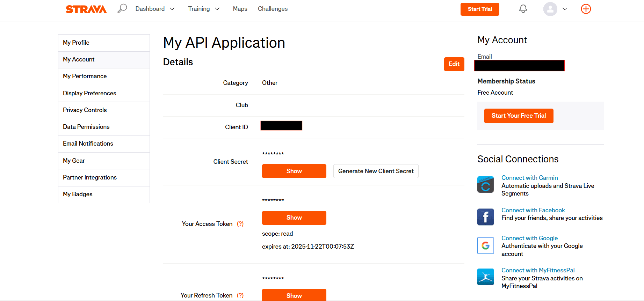
Task: Click the 'Other' category value
Action: (270, 83)
